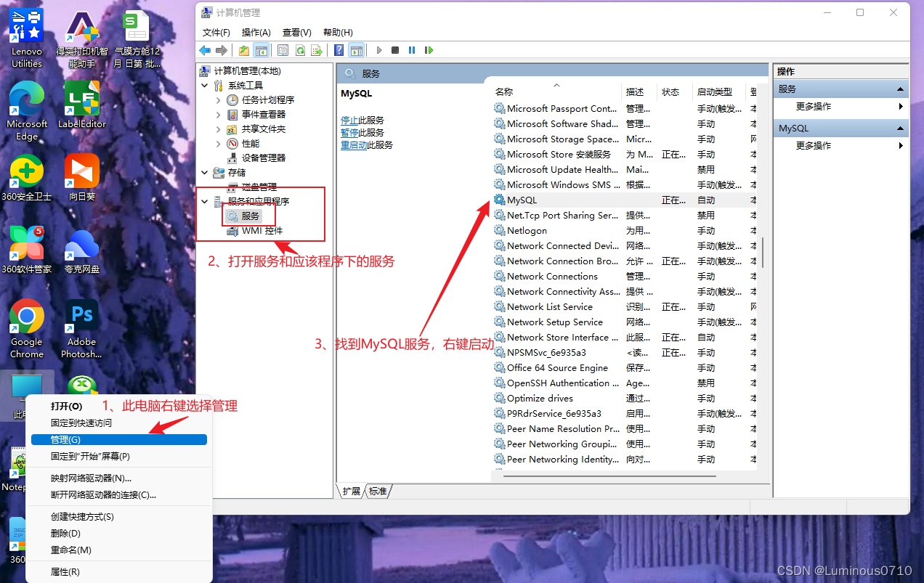924x583 pixels.
Task: Open the 查看(V) menu
Action: tap(297, 33)
